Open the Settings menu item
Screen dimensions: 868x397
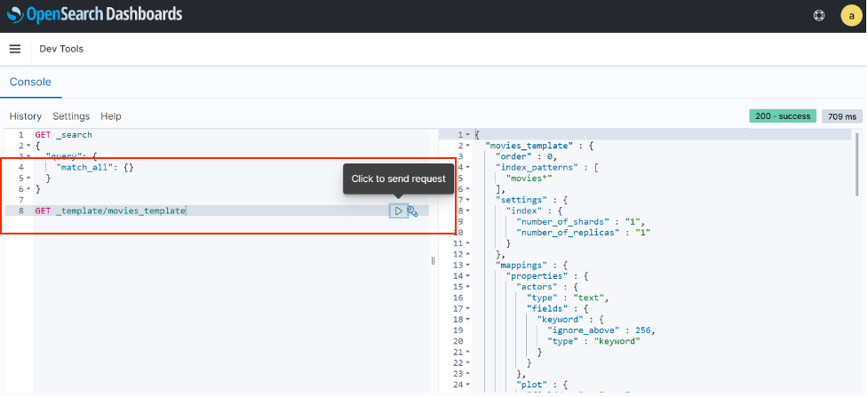coord(71,116)
